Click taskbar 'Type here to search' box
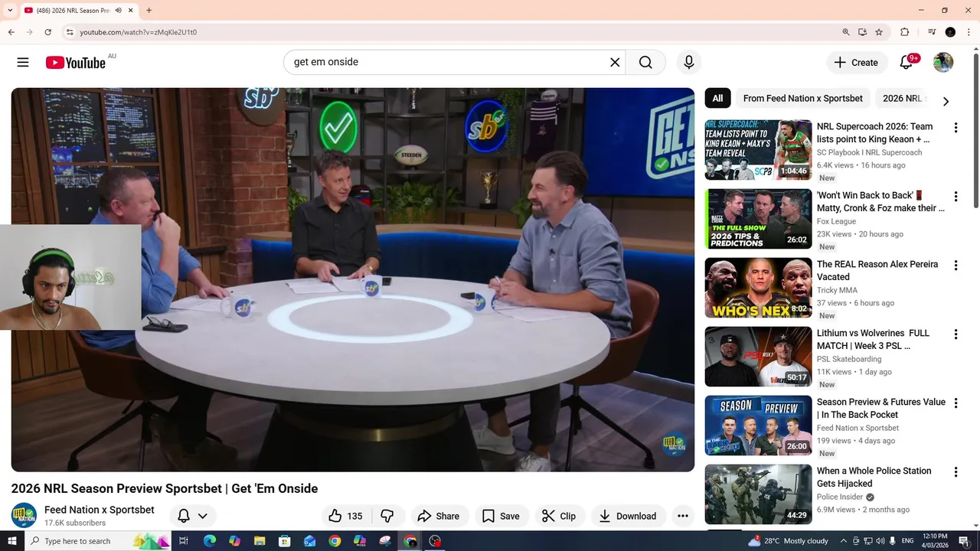 click(x=98, y=541)
